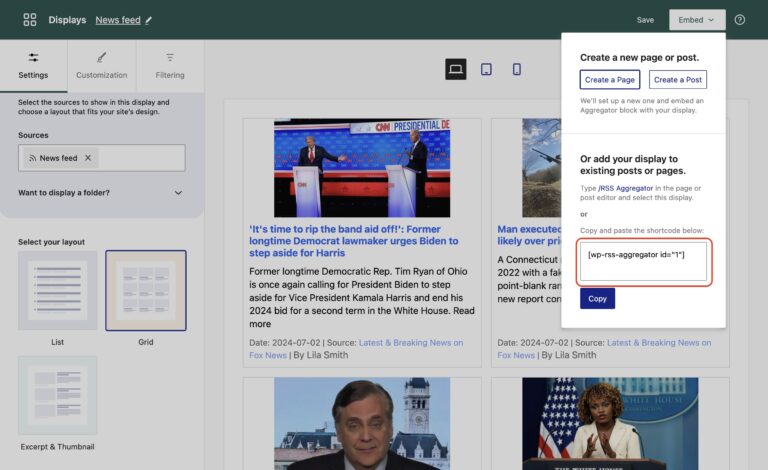Remove the News feed source tag
This screenshot has height=470, width=768.
[88, 158]
